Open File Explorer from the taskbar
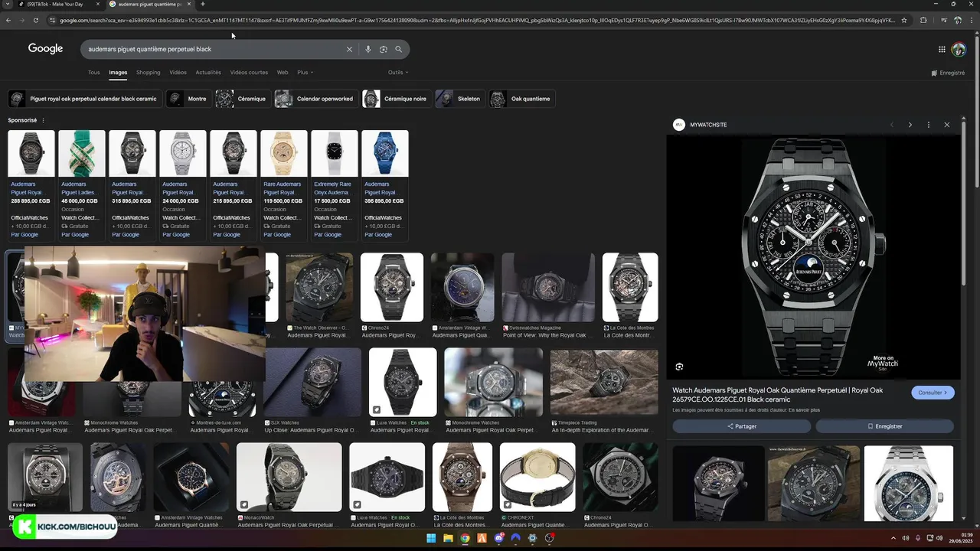 click(448, 538)
